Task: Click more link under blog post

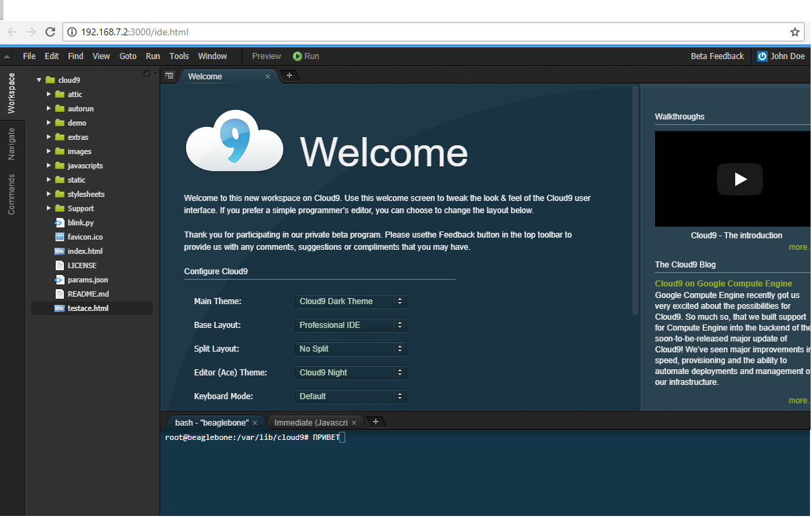Action: pos(799,401)
